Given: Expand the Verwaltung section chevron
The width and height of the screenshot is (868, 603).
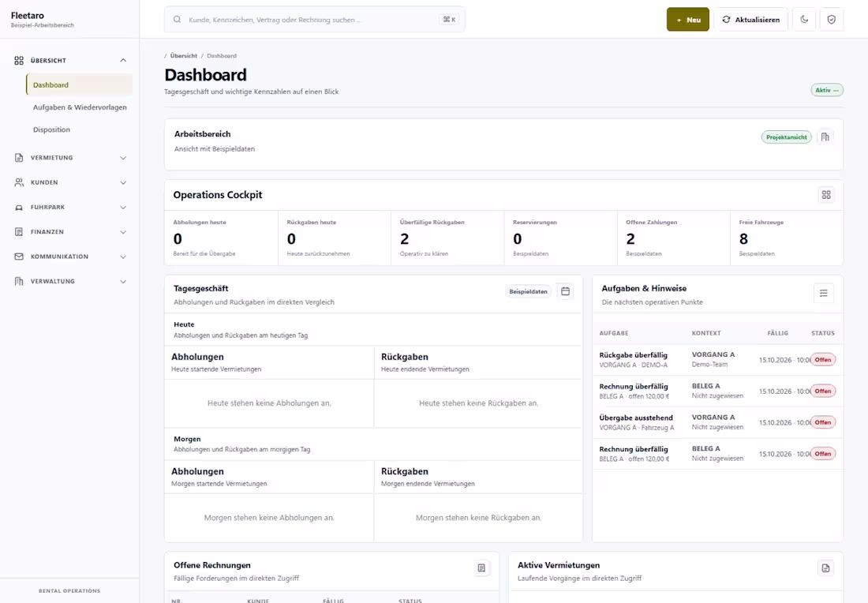Looking at the screenshot, I should (123, 281).
